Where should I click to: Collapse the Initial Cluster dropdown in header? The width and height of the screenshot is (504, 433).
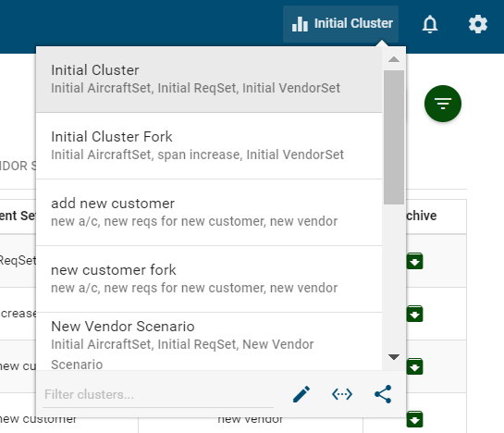340,24
